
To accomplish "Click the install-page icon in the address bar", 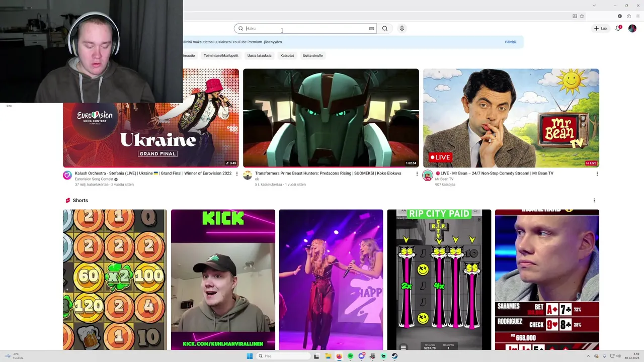I will (x=575, y=16).
